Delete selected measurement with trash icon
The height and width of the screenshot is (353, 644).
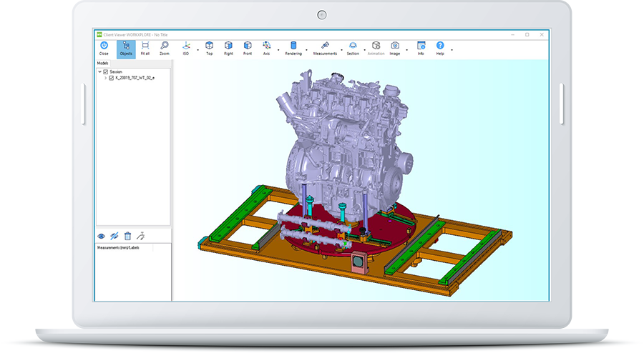(x=127, y=236)
